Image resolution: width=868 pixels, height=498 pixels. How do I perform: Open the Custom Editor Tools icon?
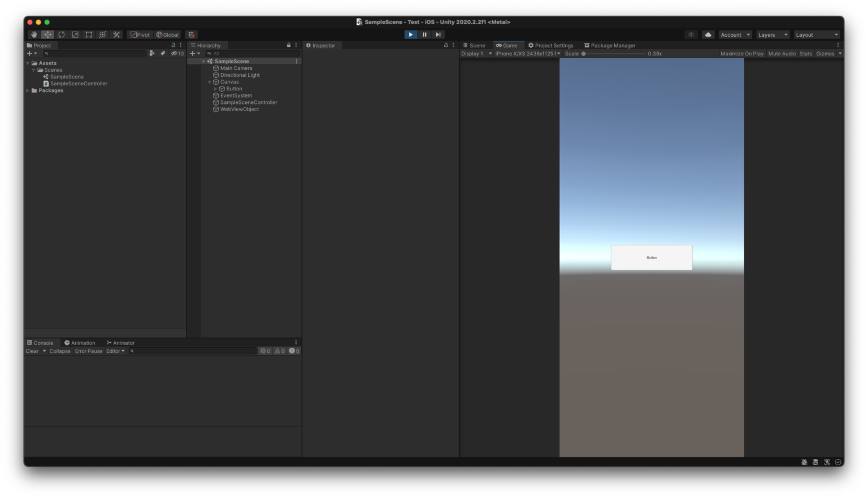(116, 34)
